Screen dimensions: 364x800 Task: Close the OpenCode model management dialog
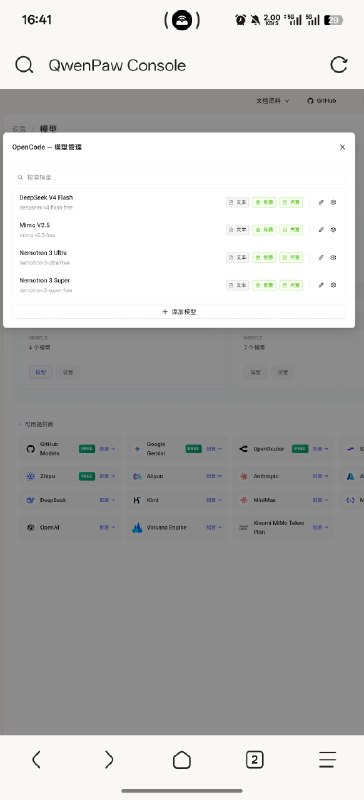coord(343,147)
